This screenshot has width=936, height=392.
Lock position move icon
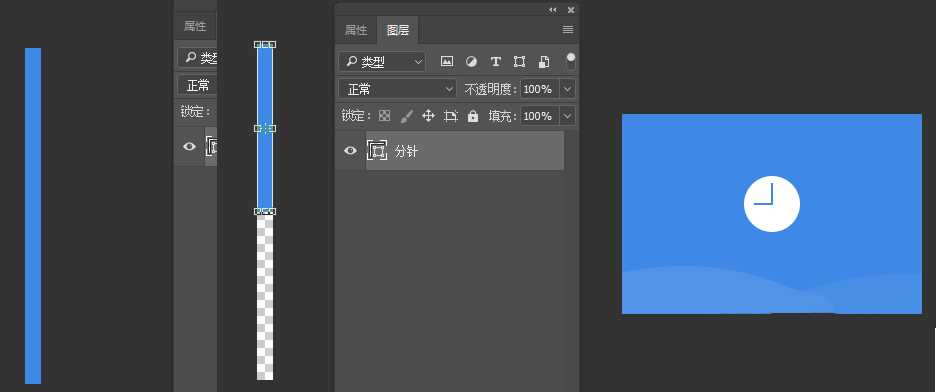[x=429, y=116]
